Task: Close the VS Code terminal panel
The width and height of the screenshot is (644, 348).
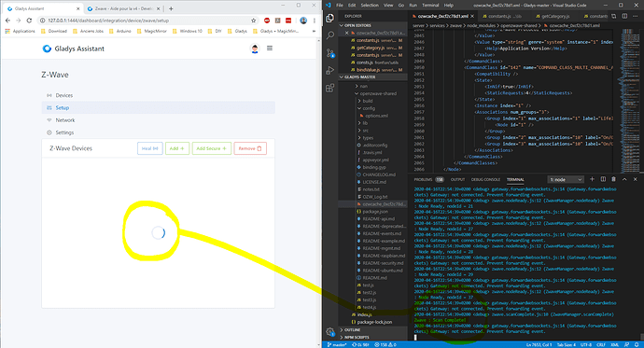Action: click(635, 179)
